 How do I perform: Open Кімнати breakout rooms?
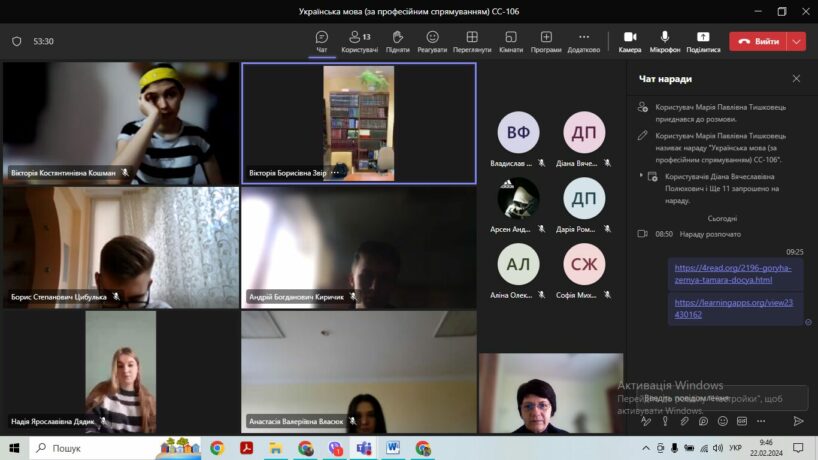tap(510, 41)
